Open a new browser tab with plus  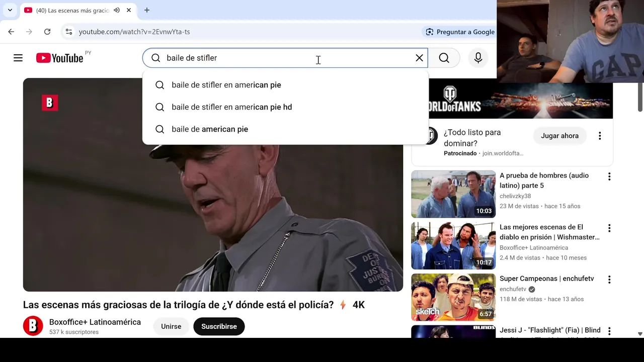click(x=147, y=10)
